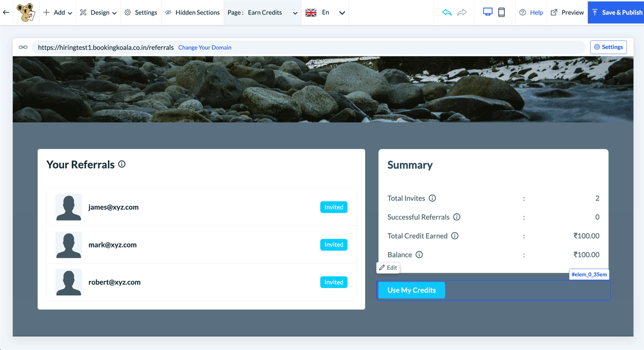Open the Help link
Viewport: 644px width, 350px height.
(x=531, y=12)
